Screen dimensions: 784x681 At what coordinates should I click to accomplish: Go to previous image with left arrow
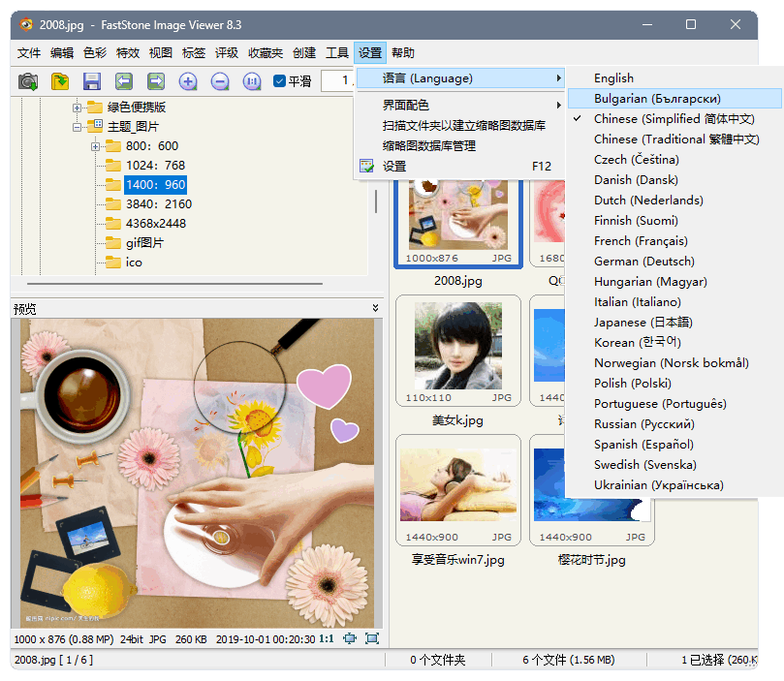click(124, 81)
